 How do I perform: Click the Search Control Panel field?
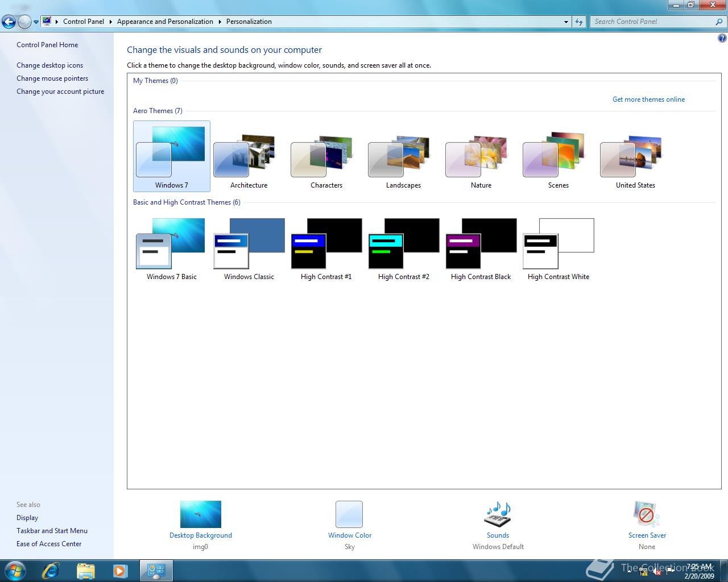(x=652, y=22)
